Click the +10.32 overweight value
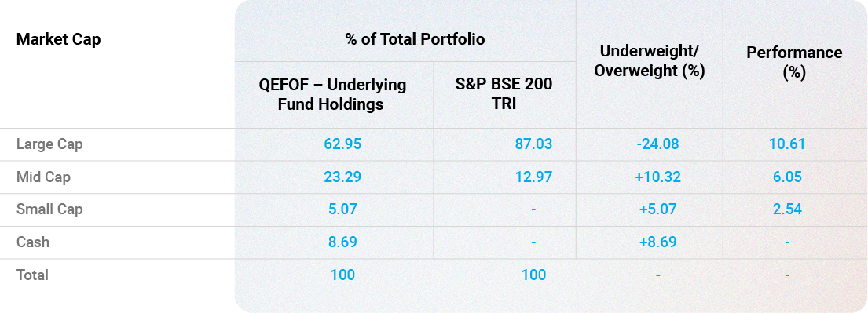The height and width of the screenshot is (313, 868). (x=657, y=177)
